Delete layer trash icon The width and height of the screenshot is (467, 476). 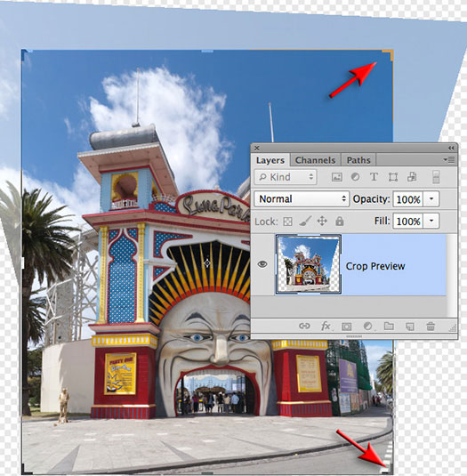[431, 327]
